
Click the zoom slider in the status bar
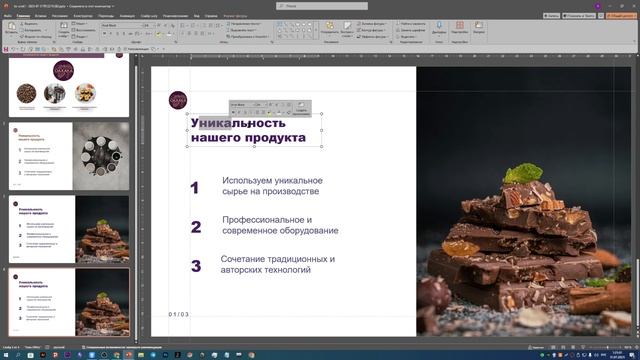(x=606, y=347)
